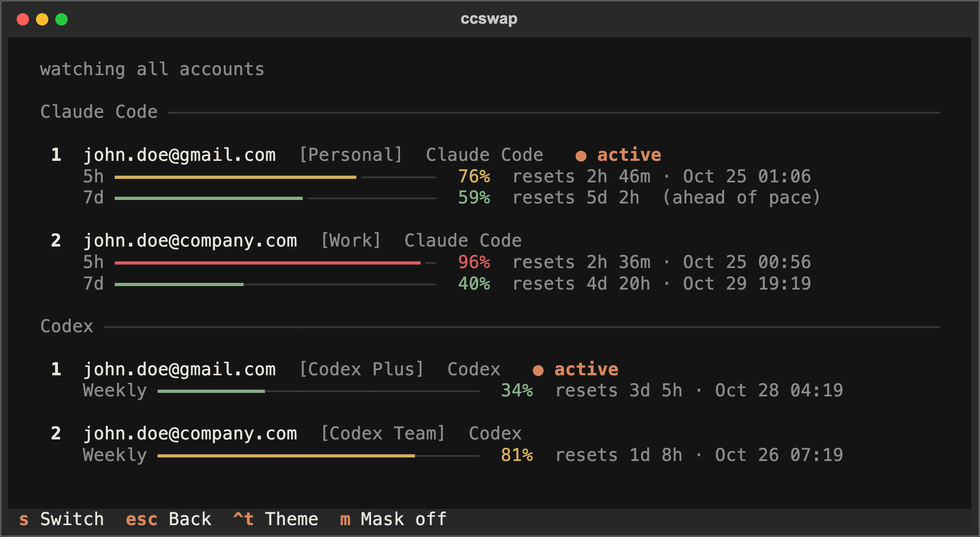Image resolution: width=980 pixels, height=537 pixels.
Task: Click the esc Back shortcut
Action: click(x=169, y=519)
